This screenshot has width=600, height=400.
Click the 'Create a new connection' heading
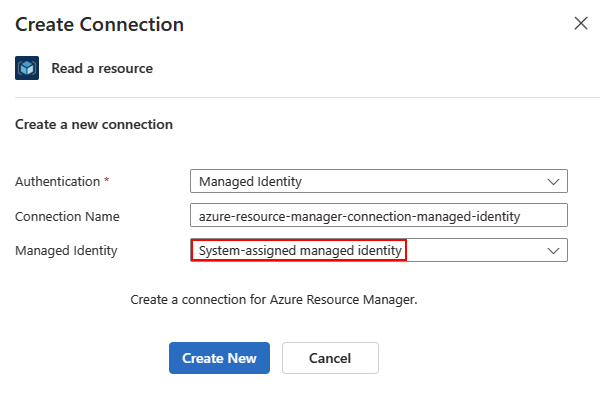coord(94,125)
